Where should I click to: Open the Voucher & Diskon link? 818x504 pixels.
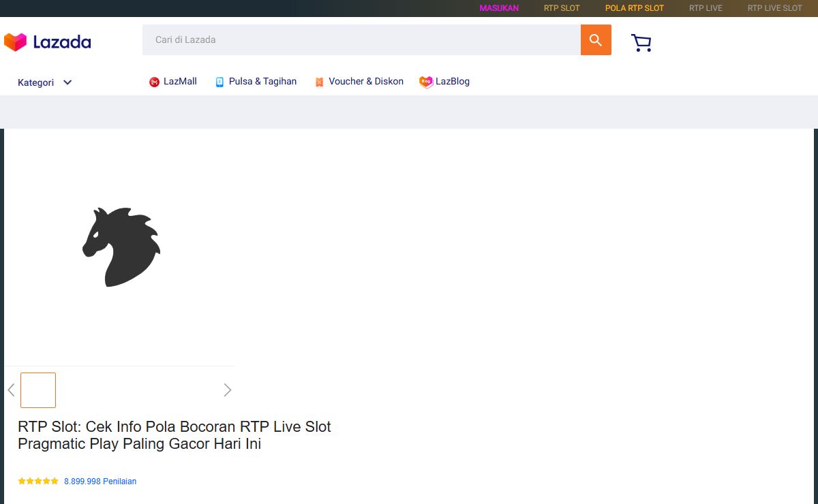366,82
